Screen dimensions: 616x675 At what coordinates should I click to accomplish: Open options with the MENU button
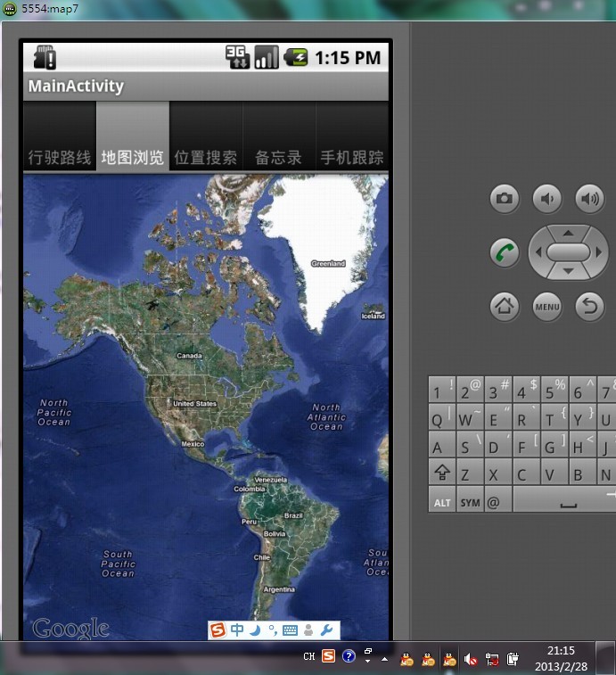(547, 307)
